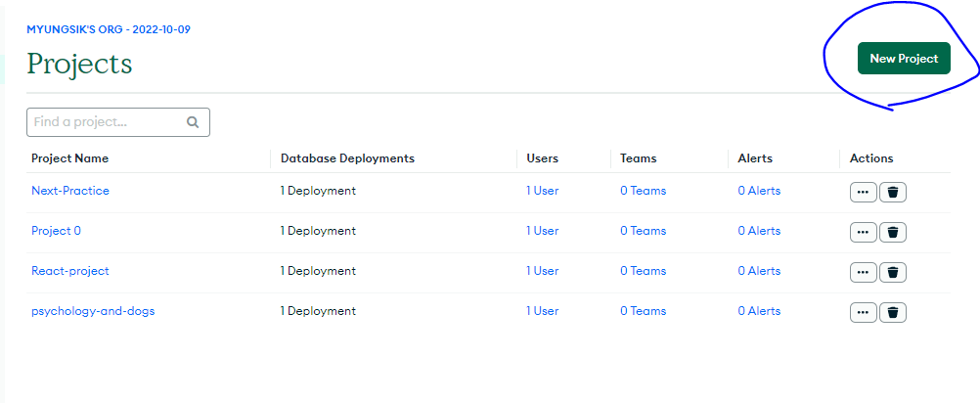
Task: Click 1 Deployment in the psychology-and-dogs row
Action: coord(318,310)
